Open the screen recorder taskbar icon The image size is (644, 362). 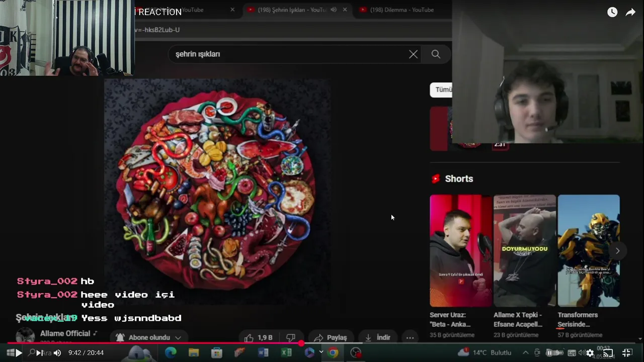click(356, 353)
